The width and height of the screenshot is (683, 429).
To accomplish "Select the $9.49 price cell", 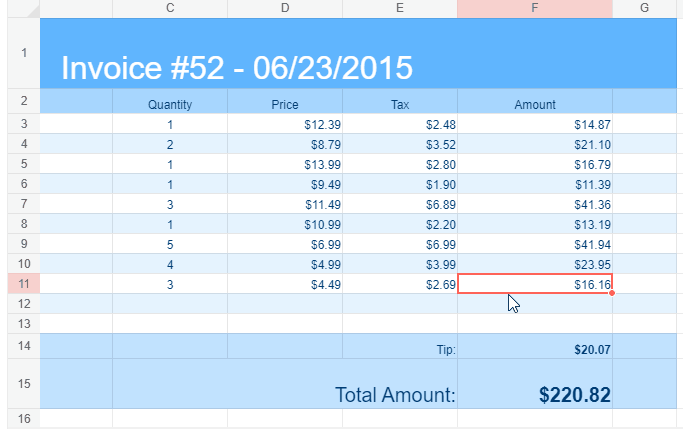I will click(285, 184).
